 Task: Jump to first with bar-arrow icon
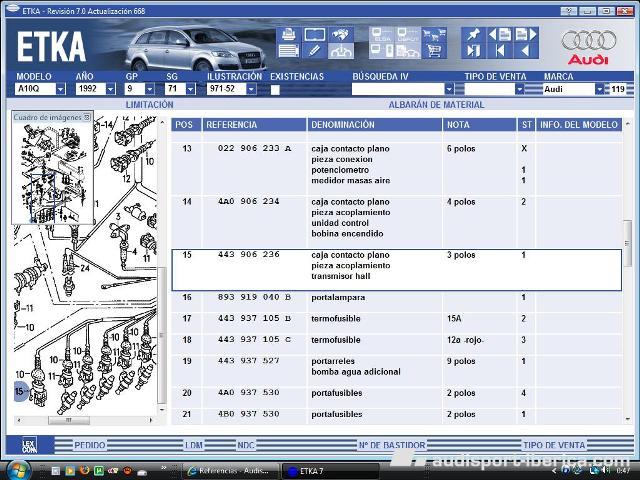(x=500, y=51)
